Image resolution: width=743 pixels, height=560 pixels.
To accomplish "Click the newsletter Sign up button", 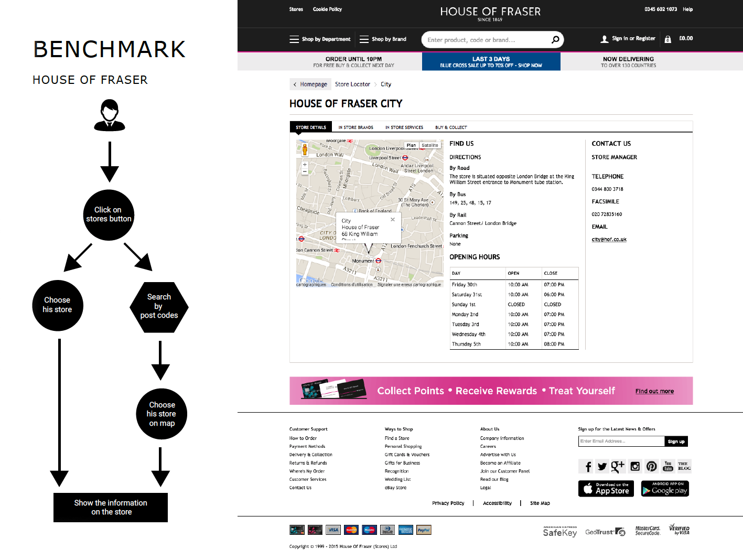I will [x=676, y=441].
